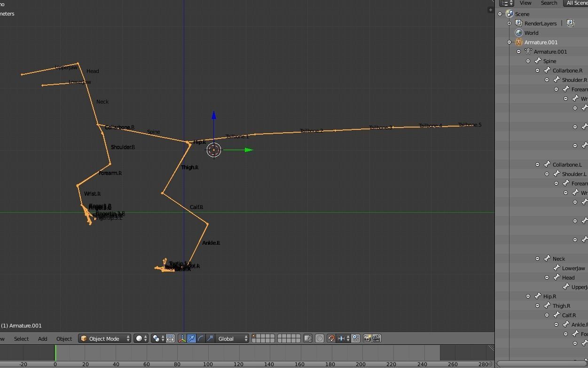Viewport: 588px width, 368px height.
Task: Click the blue Z axis manipulator arrow
Action: pos(214,115)
